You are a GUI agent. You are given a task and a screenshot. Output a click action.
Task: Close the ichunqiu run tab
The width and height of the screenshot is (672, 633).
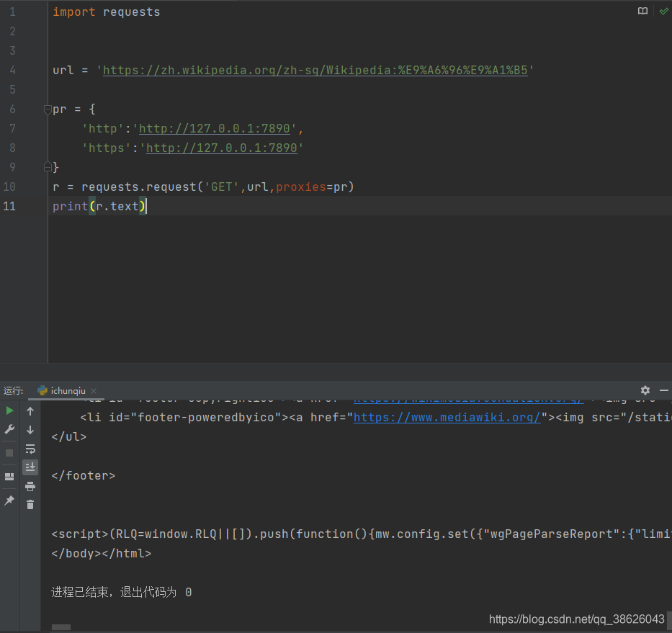(x=94, y=391)
